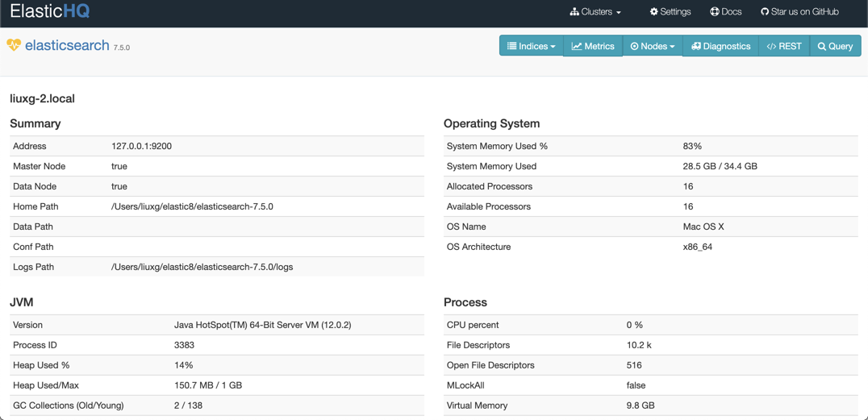The width and height of the screenshot is (868, 420).
Task: Click the Operating System section heading
Action: pos(491,123)
